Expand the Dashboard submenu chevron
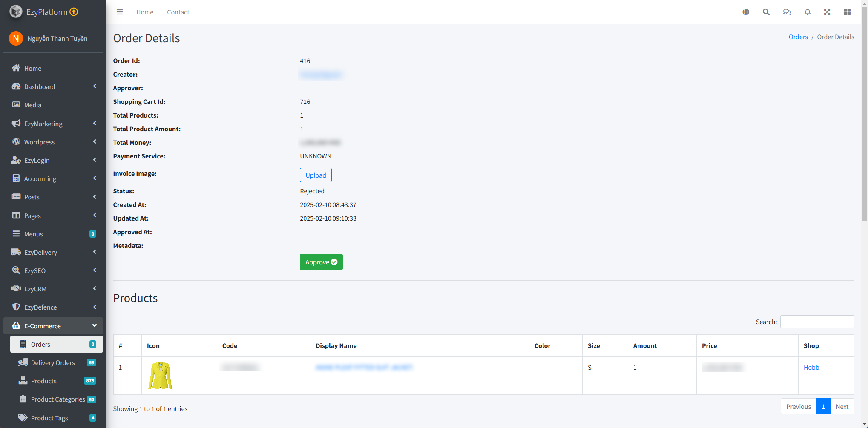The image size is (868, 428). pos(95,86)
